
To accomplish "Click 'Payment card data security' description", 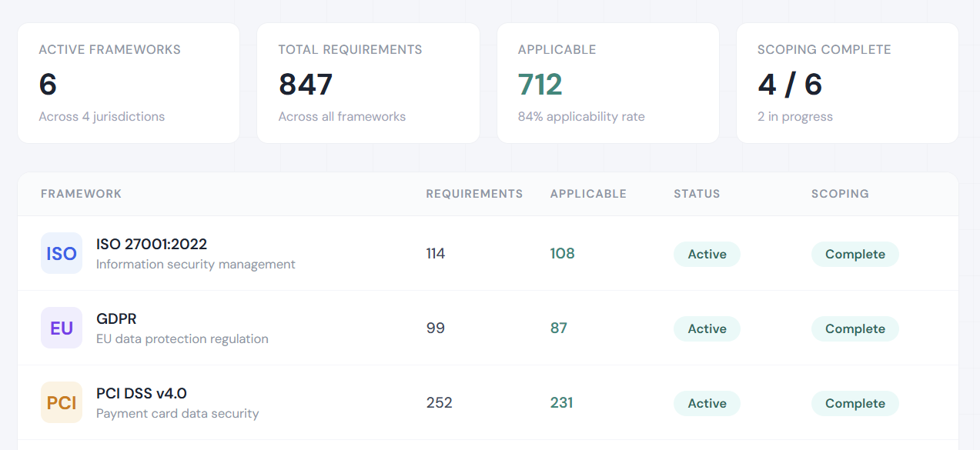I will point(178,413).
